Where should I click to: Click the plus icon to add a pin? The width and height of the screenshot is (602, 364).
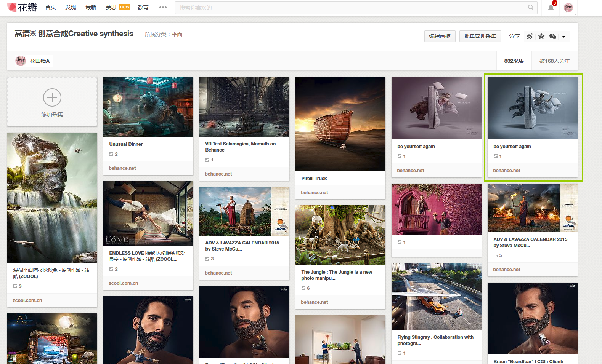[x=52, y=97]
